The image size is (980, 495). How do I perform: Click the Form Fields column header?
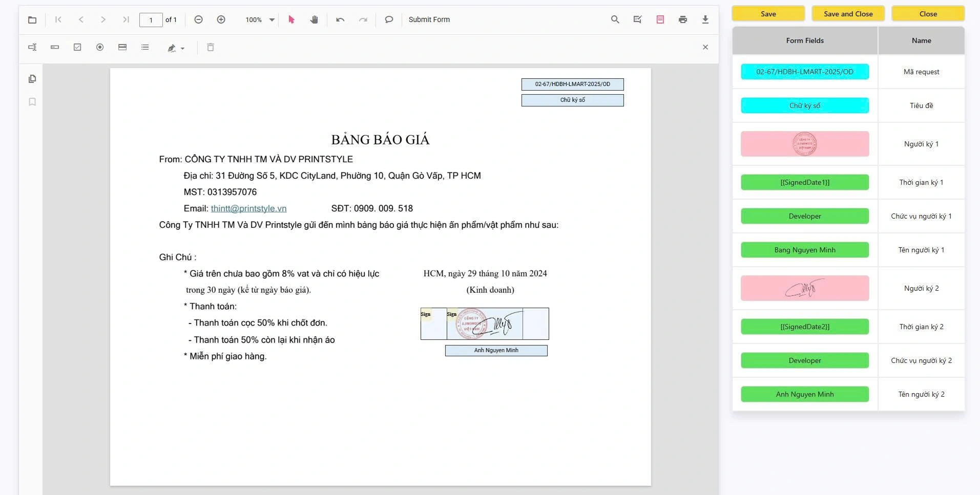click(805, 40)
